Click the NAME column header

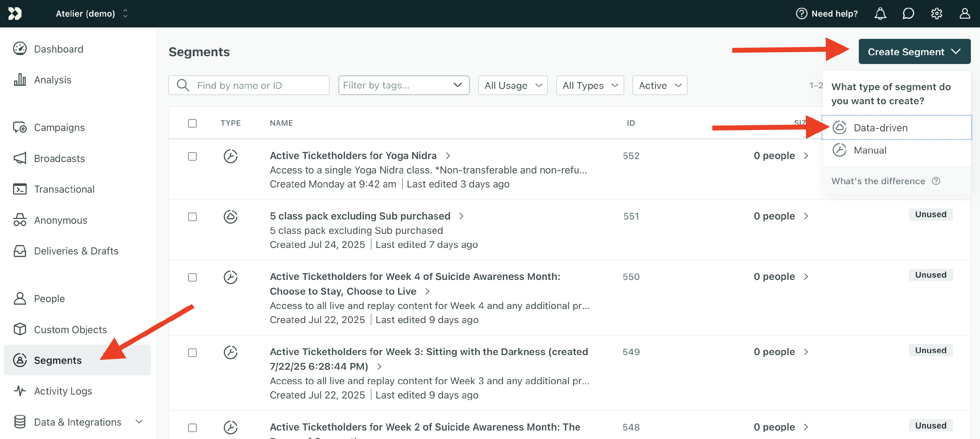(281, 123)
